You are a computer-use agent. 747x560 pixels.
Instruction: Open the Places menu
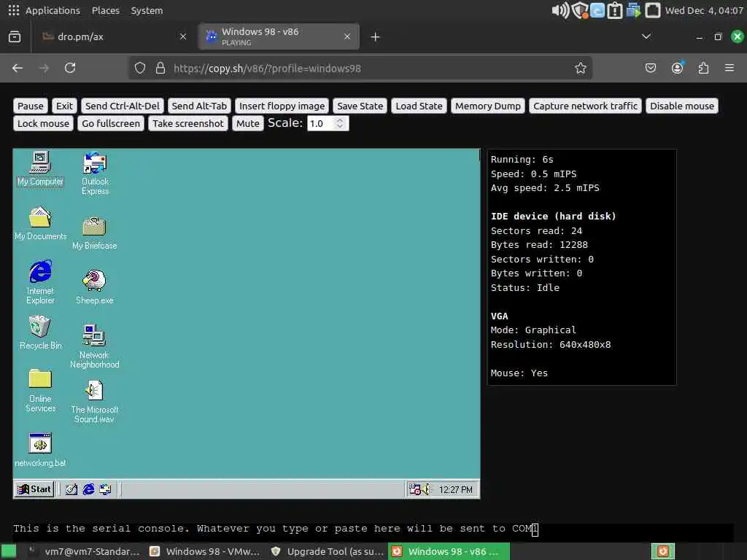[105, 10]
